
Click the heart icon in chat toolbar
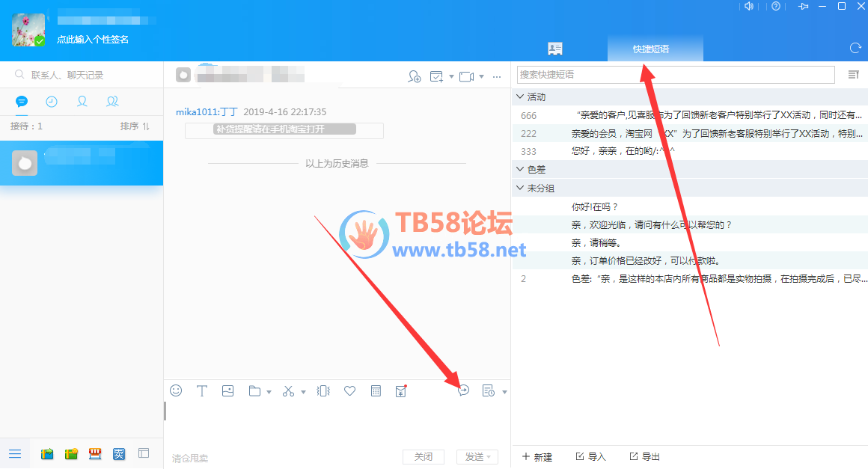pyautogui.click(x=349, y=390)
